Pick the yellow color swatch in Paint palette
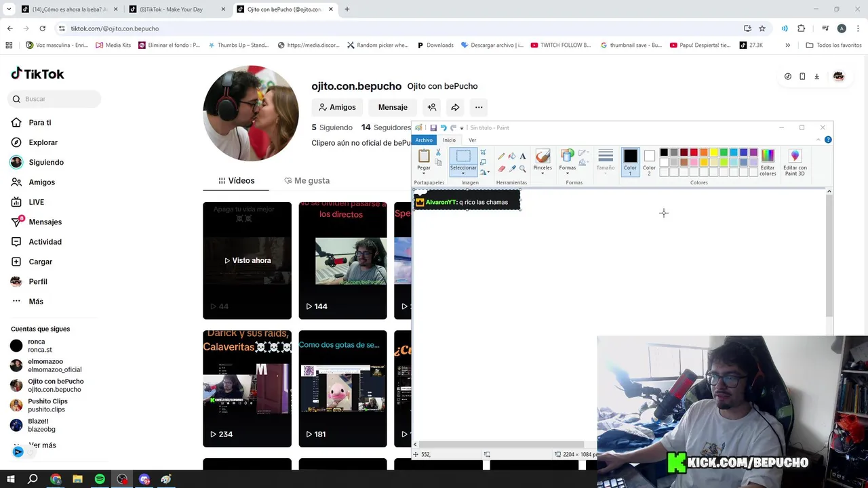This screenshot has height=488, width=868. point(713,152)
